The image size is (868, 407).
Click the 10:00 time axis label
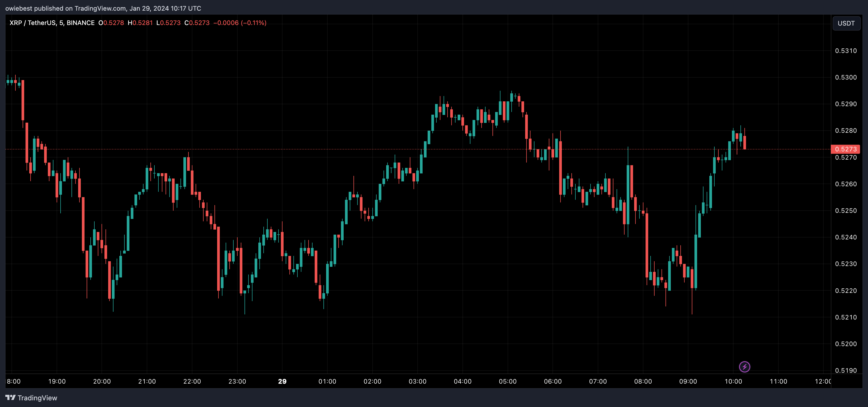733,381
